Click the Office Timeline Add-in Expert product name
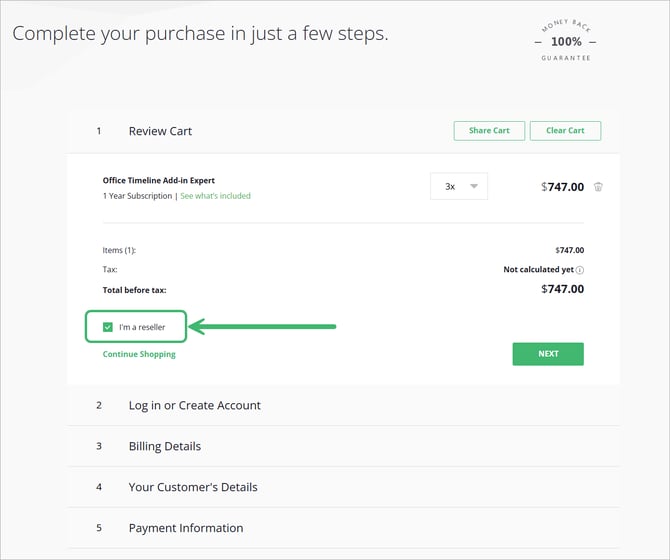Screen dimensions: 670x560 click(x=158, y=181)
